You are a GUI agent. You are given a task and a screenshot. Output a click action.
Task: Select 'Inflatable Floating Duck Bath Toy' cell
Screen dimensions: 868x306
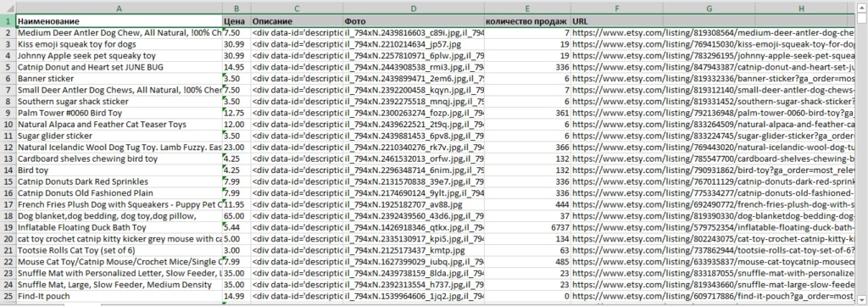pos(119,227)
